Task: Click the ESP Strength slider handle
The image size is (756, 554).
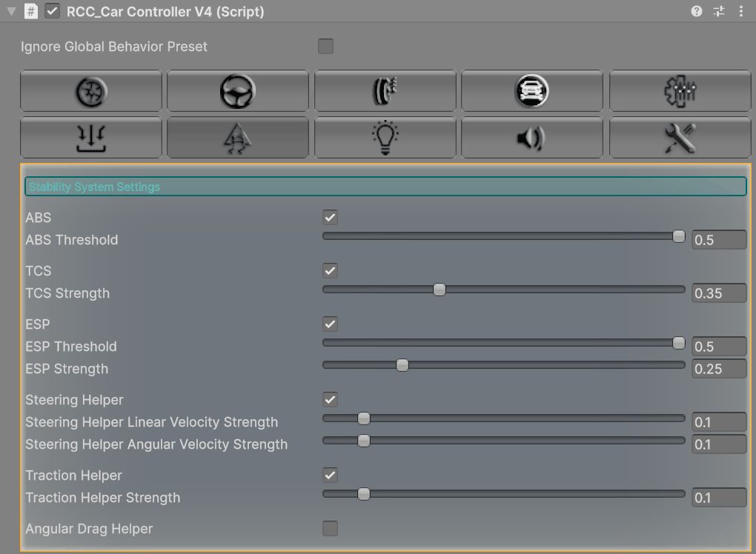Action: pos(402,365)
